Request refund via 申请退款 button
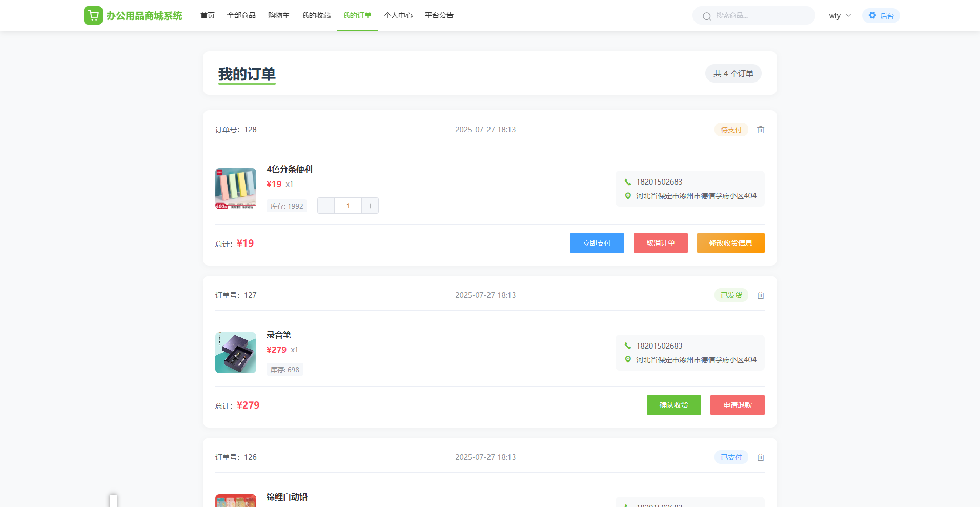Image resolution: width=980 pixels, height=507 pixels. (737, 405)
